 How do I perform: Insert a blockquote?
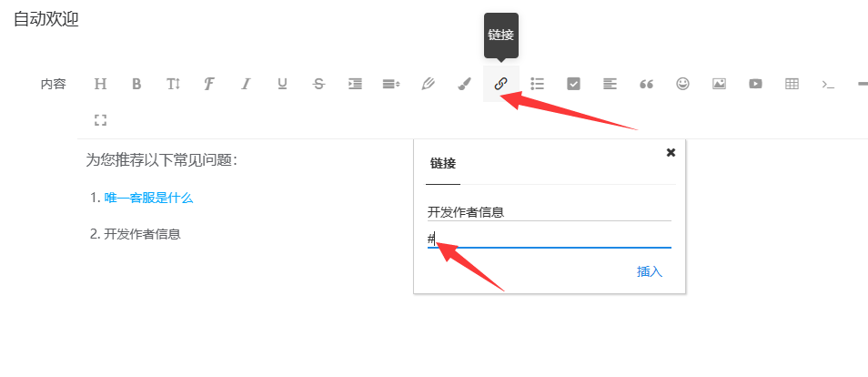click(x=646, y=84)
